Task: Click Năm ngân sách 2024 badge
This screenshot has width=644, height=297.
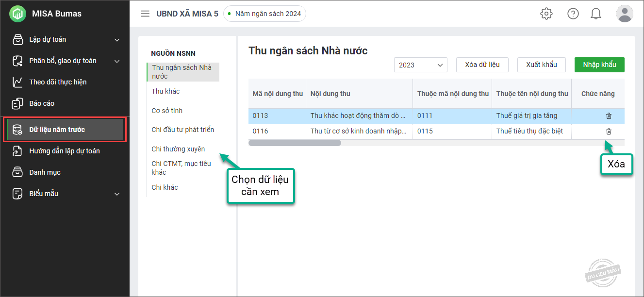Action: pyautogui.click(x=264, y=14)
